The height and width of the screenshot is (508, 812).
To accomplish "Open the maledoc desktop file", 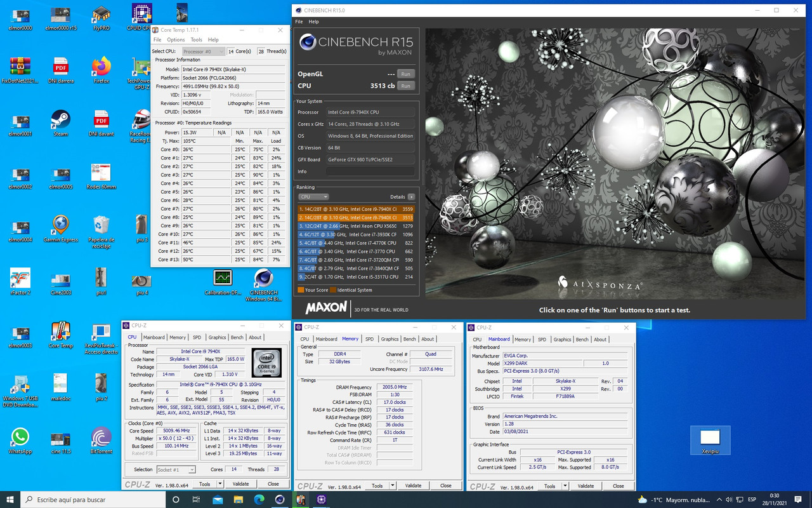I will tap(60, 387).
